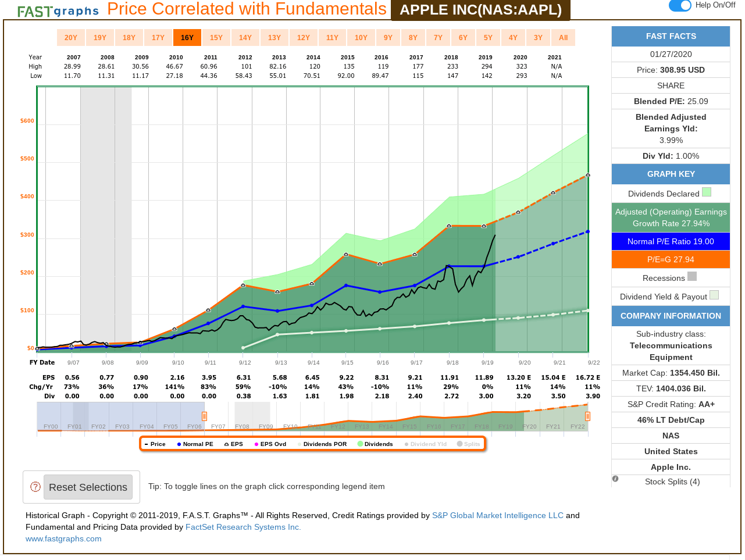Click the left range slider handle
This screenshot has width=745, height=560.
[204, 416]
